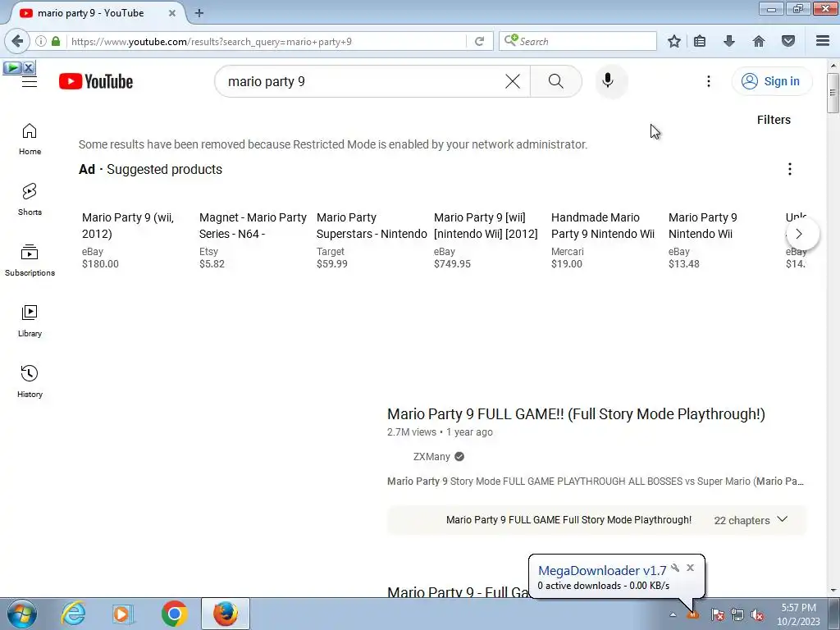Screen dimensions: 840x630
Task: Click the taskbar clock showing 5:57 PM
Action: (799, 614)
